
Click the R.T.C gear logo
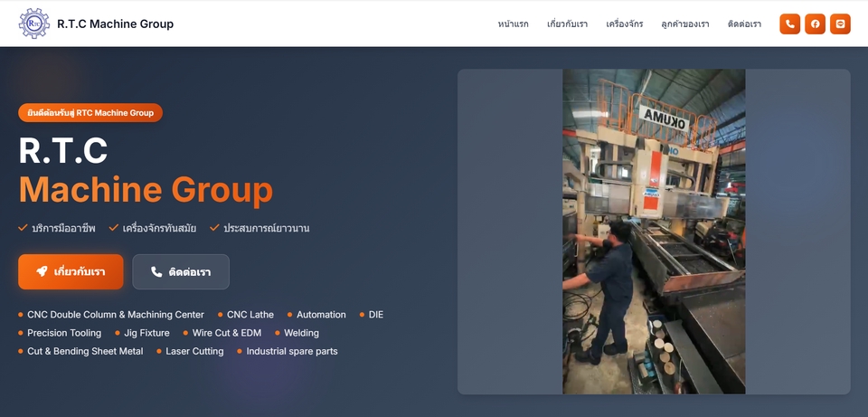point(34,24)
